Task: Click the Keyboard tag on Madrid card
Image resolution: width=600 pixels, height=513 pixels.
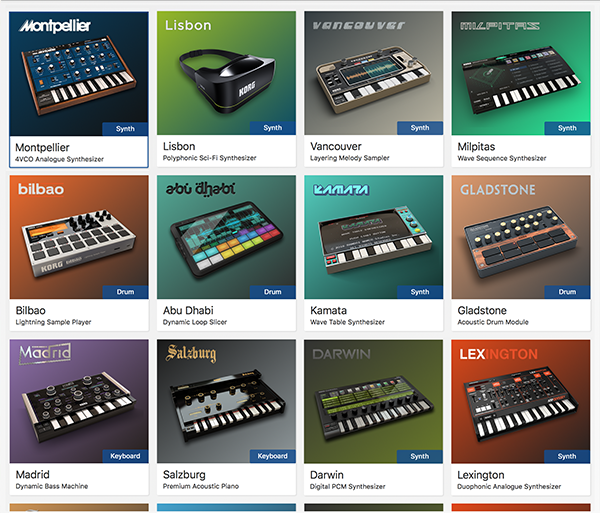Action: point(125,456)
